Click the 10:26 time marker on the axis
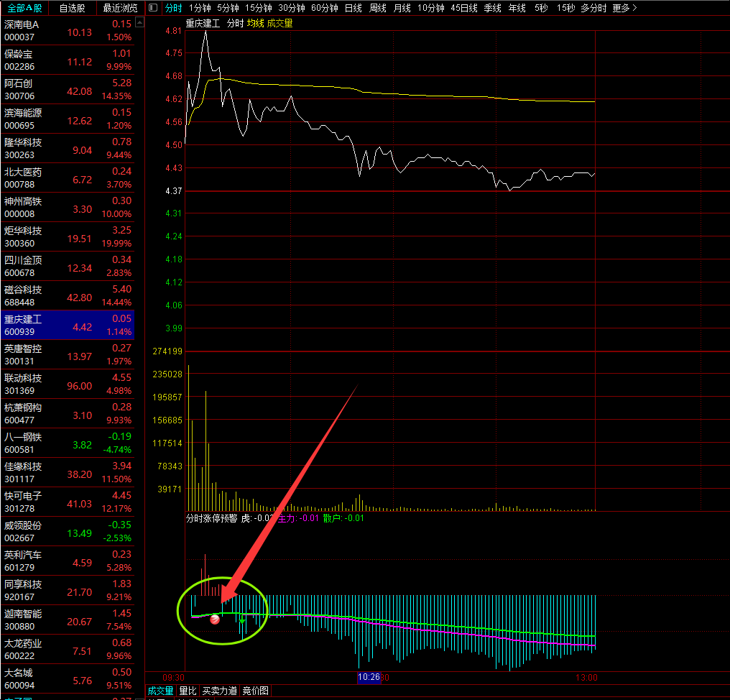Image resolution: width=730 pixels, height=700 pixels. pos(369,677)
